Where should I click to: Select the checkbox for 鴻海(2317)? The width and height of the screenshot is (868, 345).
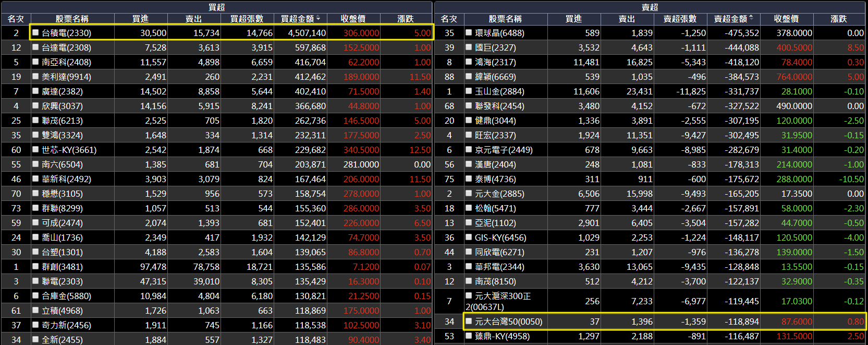tap(469, 62)
